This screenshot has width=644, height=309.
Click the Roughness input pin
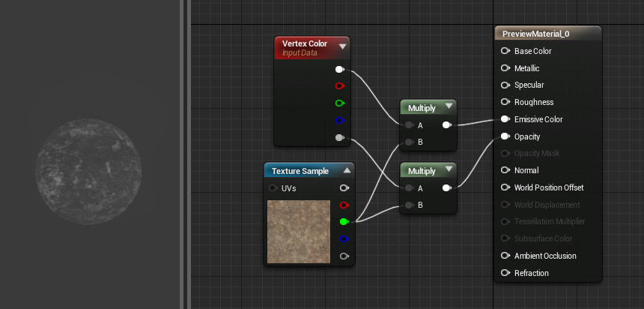pos(505,102)
